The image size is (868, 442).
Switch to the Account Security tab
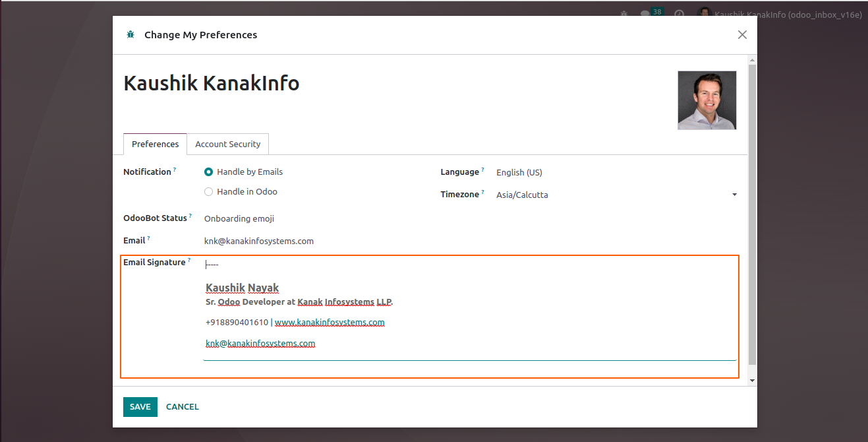coord(227,144)
